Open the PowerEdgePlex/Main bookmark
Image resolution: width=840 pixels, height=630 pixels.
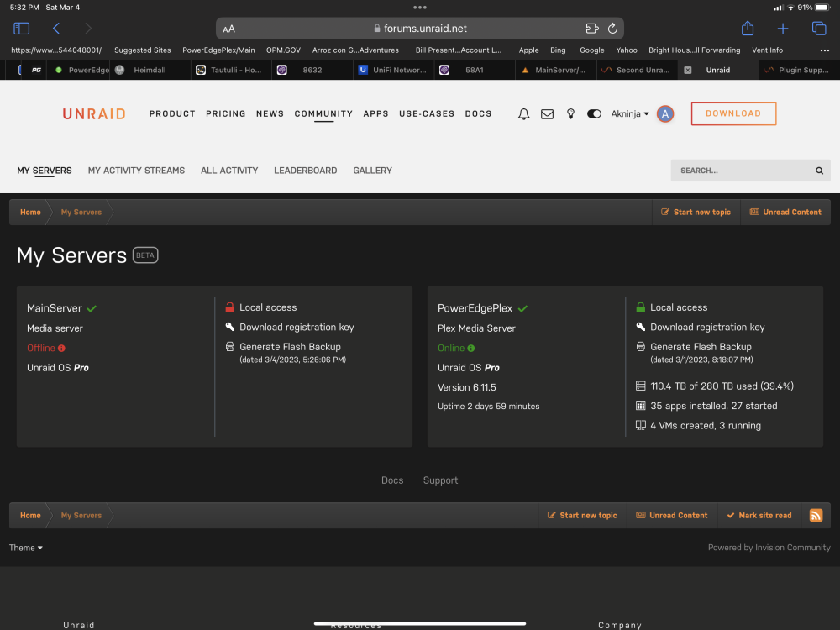point(218,50)
